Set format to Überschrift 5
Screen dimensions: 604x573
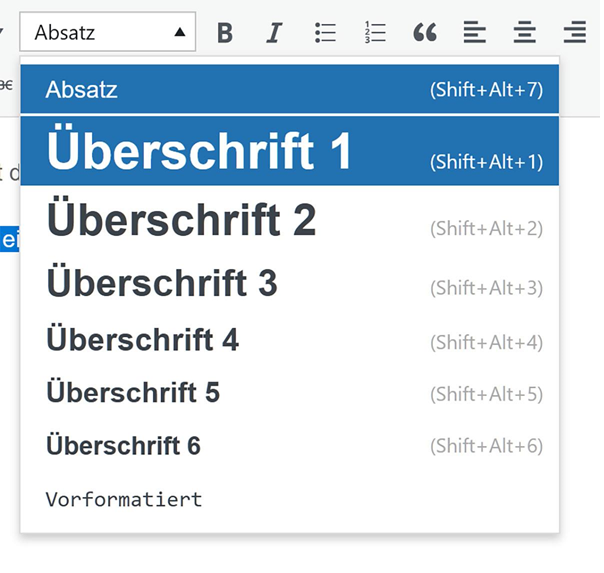(x=290, y=393)
